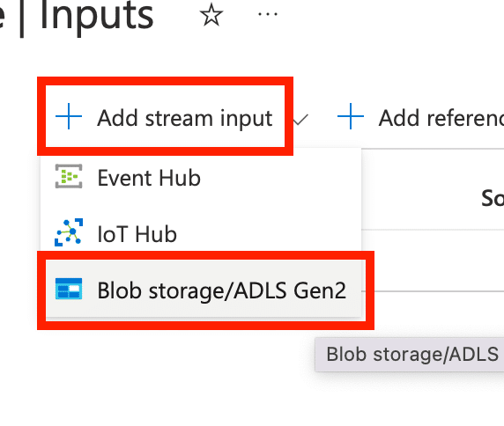
Task: Collapse the Add stream input chevron
Action: click(x=300, y=120)
